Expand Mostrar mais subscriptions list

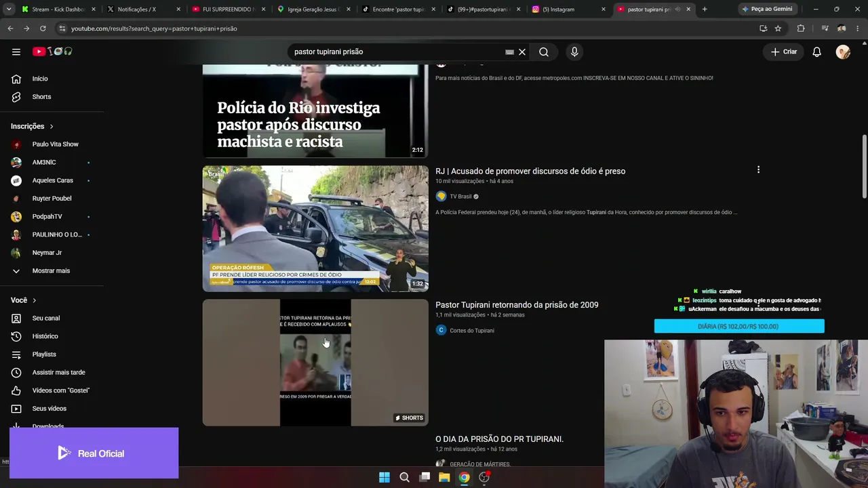point(52,271)
